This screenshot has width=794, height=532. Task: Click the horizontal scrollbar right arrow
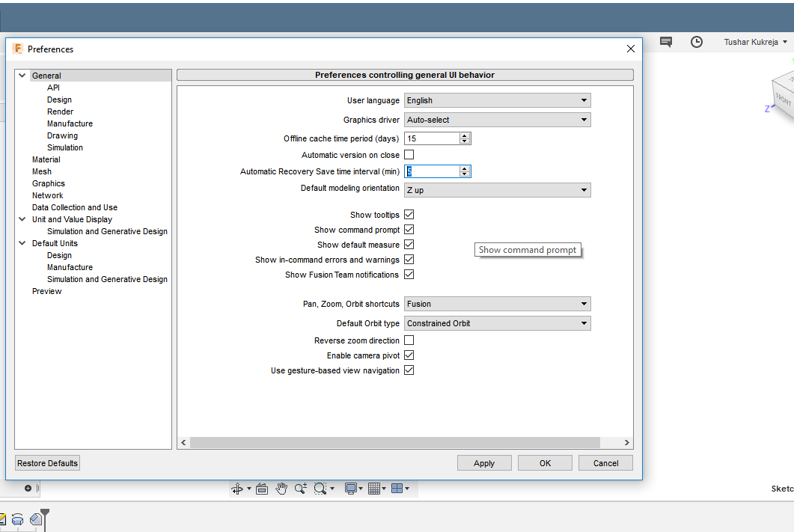(x=627, y=442)
